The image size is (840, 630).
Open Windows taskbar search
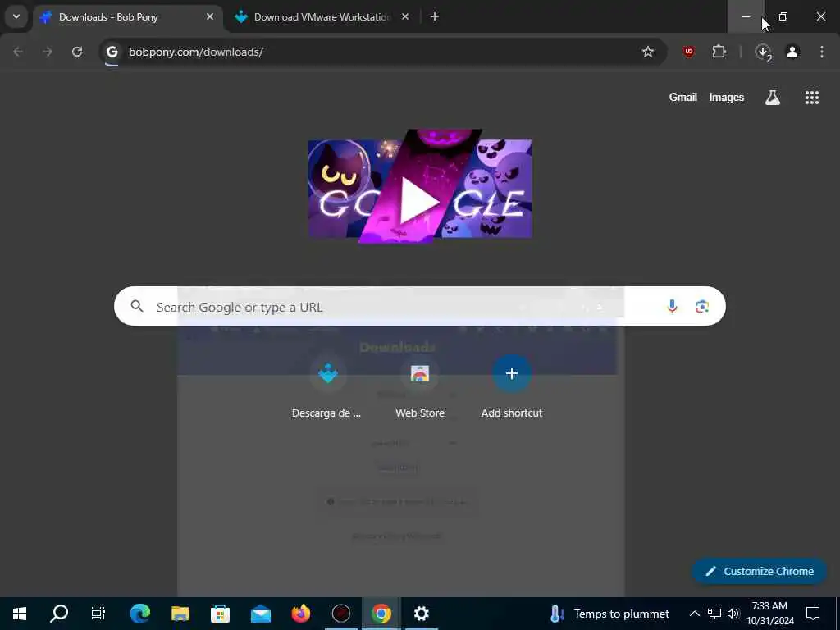59,614
